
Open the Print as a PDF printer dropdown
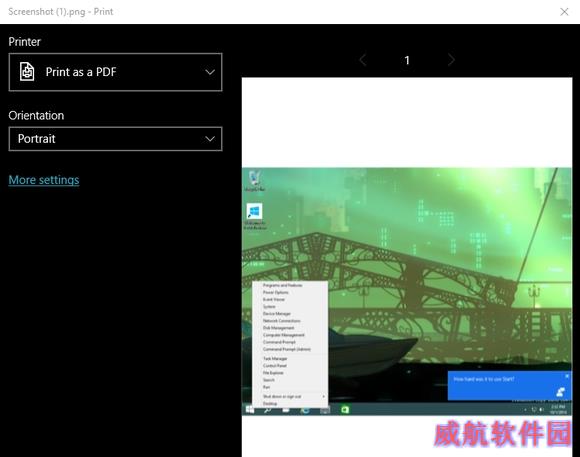click(115, 72)
